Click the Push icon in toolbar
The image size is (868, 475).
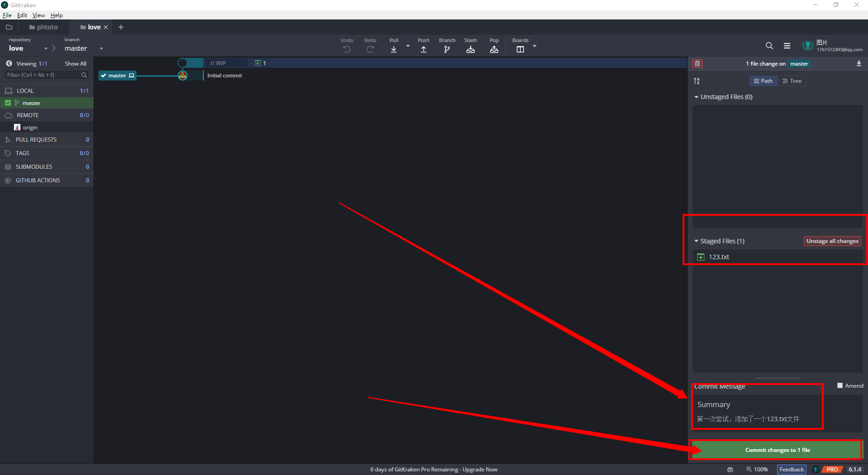(424, 49)
